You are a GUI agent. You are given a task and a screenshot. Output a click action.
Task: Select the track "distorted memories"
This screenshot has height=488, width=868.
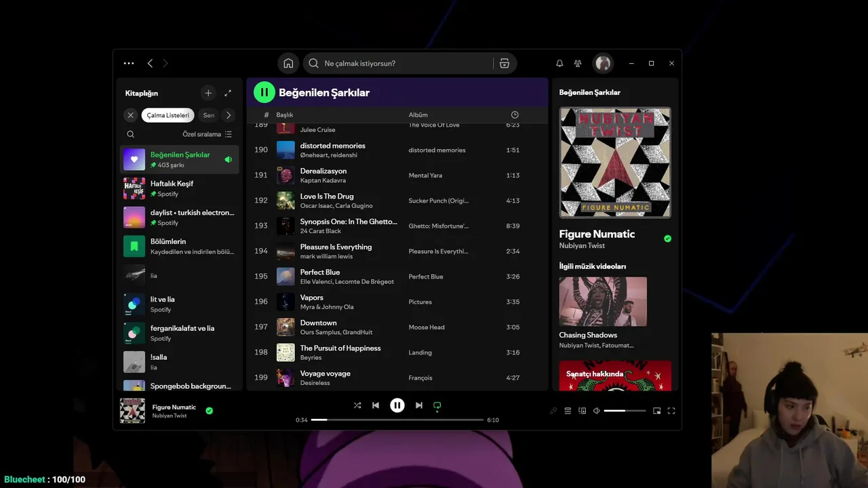click(333, 146)
